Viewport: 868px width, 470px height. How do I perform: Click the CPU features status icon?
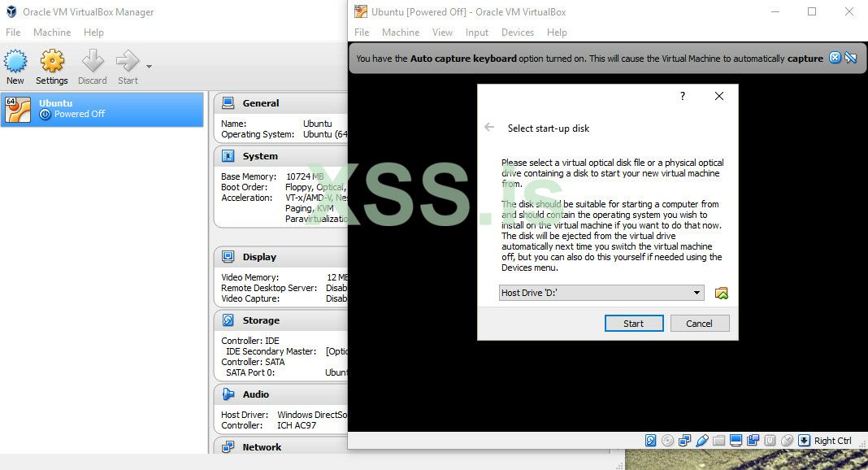pos(770,441)
